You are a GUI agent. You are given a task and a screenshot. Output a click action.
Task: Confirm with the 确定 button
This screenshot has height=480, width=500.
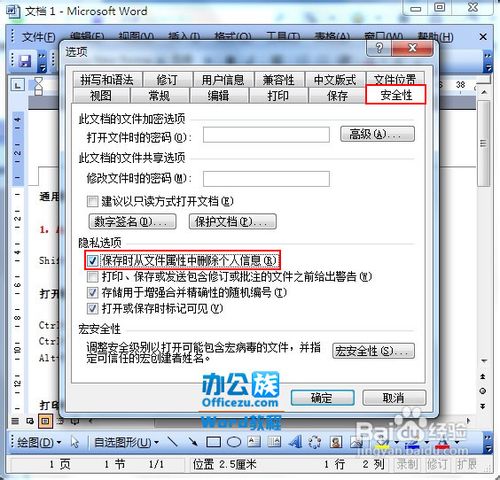click(x=322, y=398)
